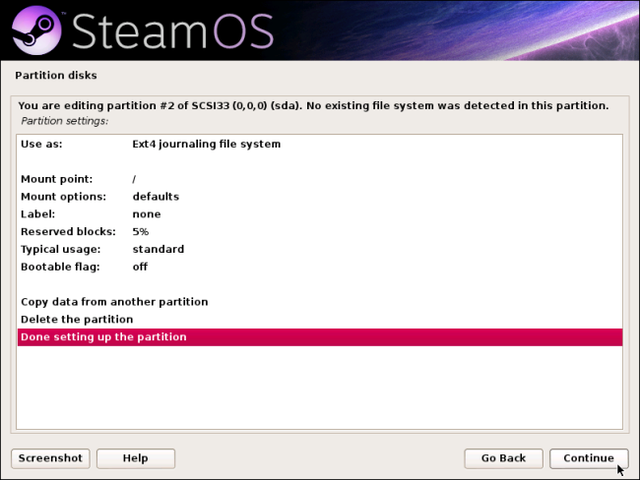Select the 'Reserved blocks: 5%' row
This screenshot has height=480, width=640.
[320, 232]
